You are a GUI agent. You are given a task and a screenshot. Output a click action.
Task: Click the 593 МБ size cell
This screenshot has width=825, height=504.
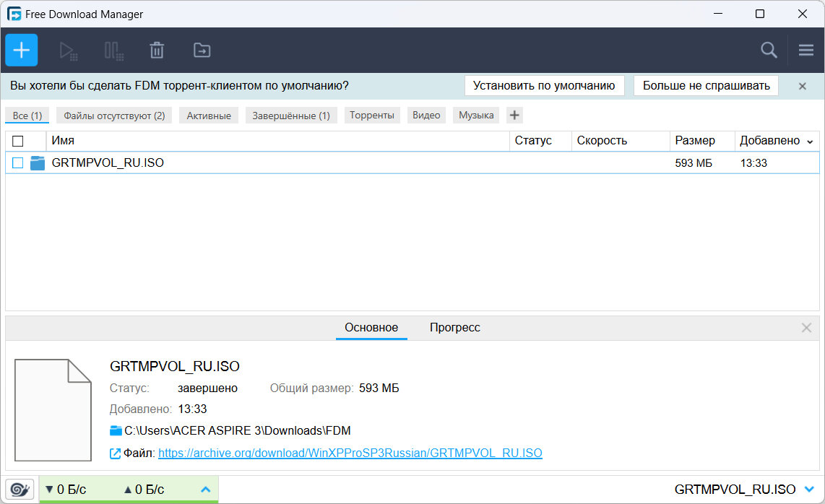tap(694, 163)
